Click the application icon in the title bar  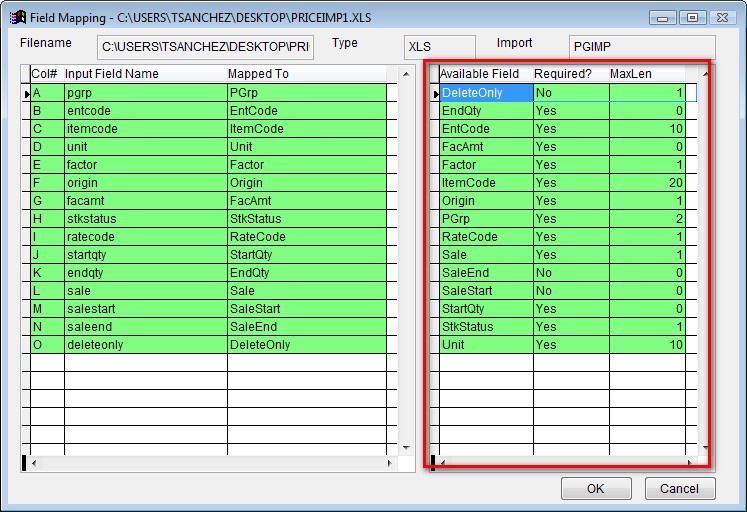pyautogui.click(x=18, y=18)
